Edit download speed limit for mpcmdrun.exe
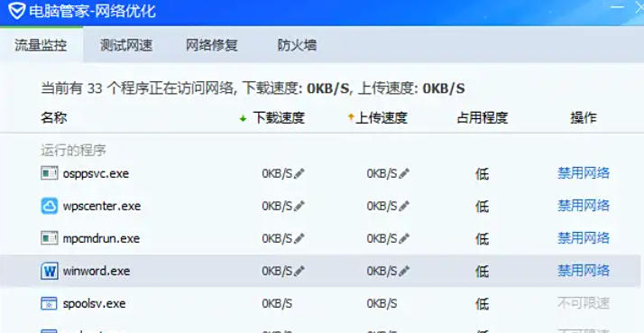 [x=299, y=238]
